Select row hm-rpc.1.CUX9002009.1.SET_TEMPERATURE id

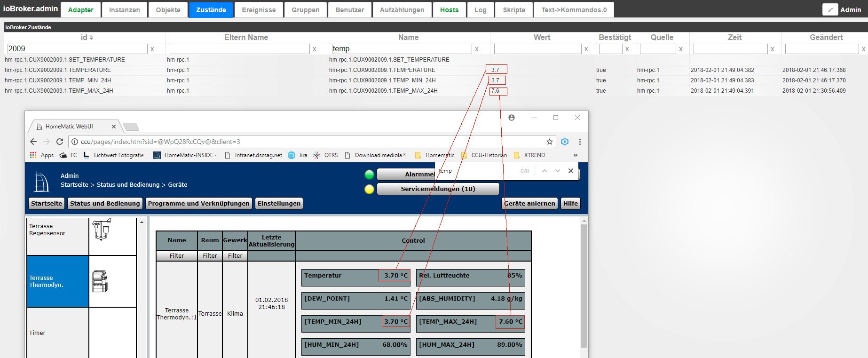click(65, 60)
